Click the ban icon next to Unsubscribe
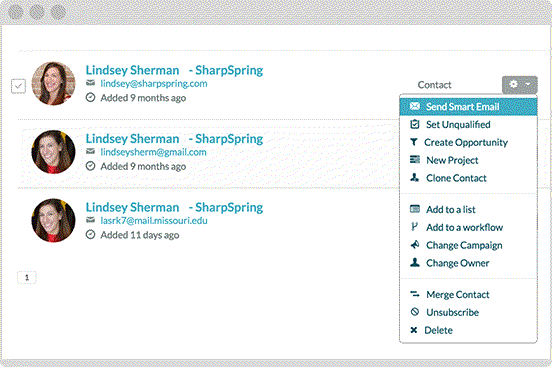This screenshot has width=552, height=368. (415, 312)
